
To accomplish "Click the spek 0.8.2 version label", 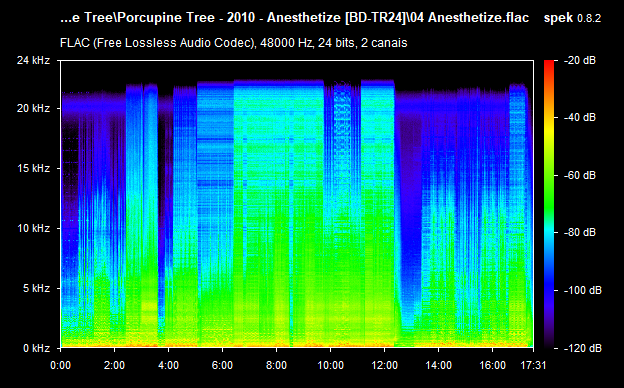I will pyautogui.click(x=572, y=18).
